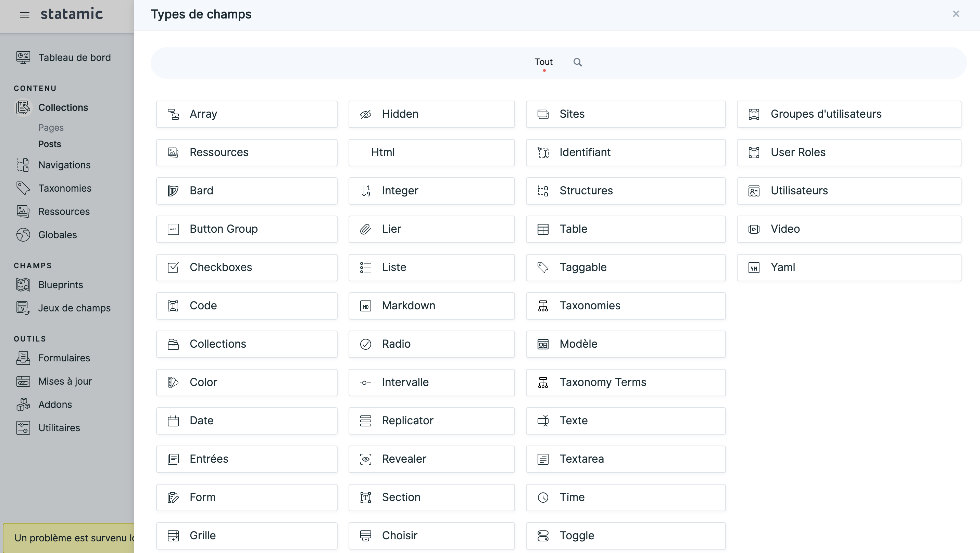Close the Types de champs panel
The width and height of the screenshot is (980, 553).
point(956,14)
